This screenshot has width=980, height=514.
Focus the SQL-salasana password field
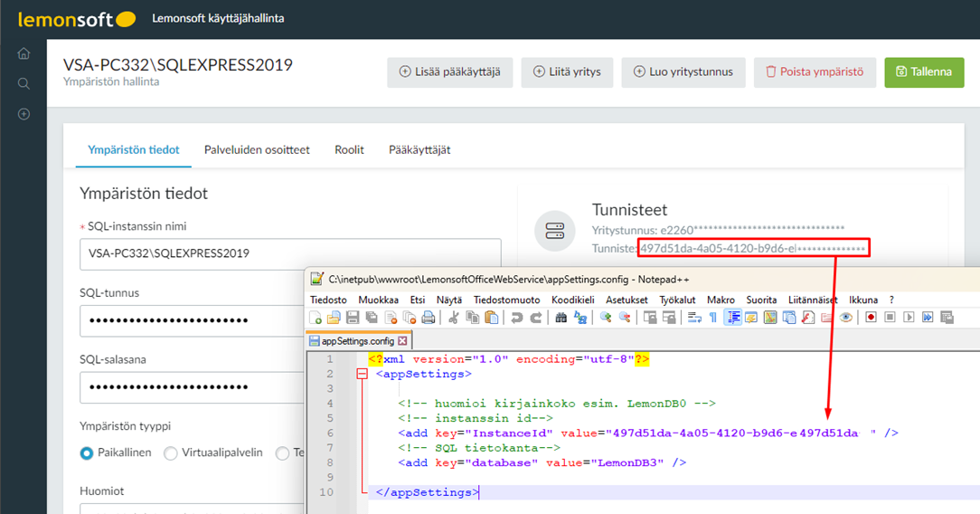pyautogui.click(x=193, y=387)
